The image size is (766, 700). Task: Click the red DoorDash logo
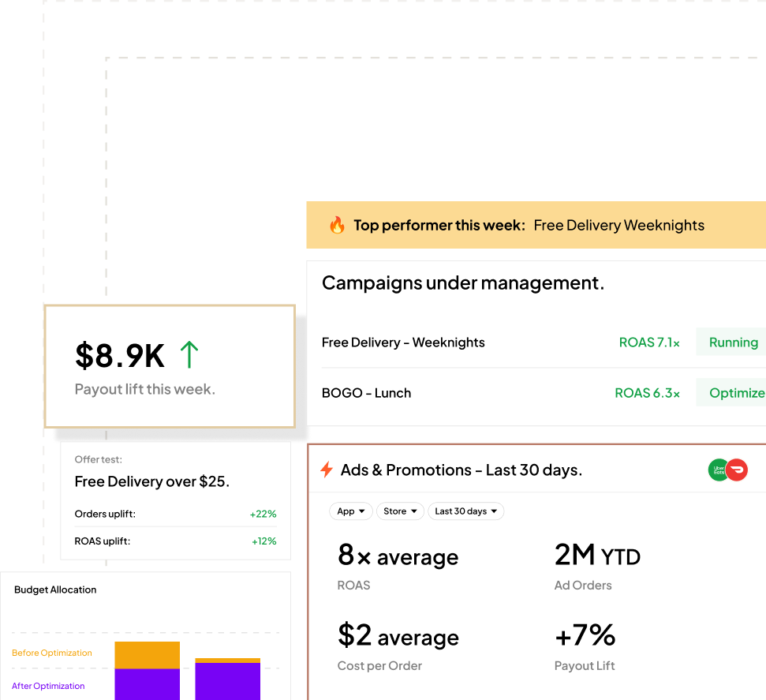pos(737,470)
